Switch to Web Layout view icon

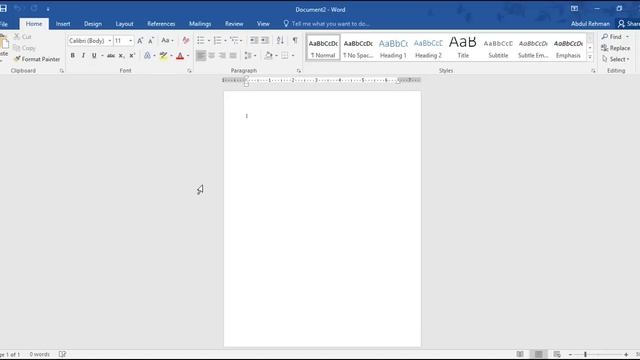[x=557, y=354]
